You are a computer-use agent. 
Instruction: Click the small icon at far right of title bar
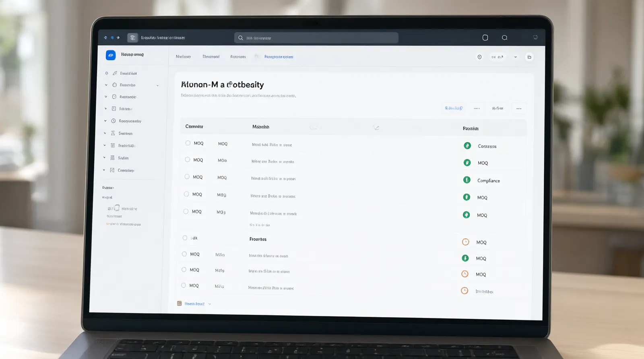[535, 37]
